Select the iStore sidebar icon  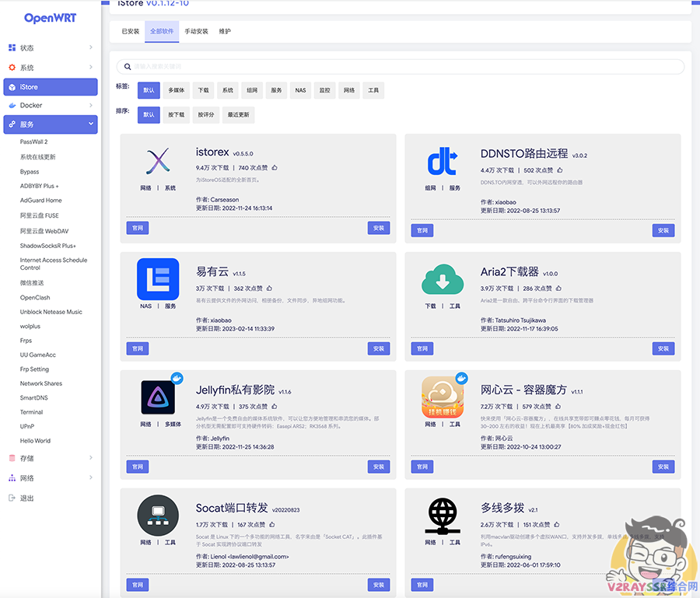(12, 86)
